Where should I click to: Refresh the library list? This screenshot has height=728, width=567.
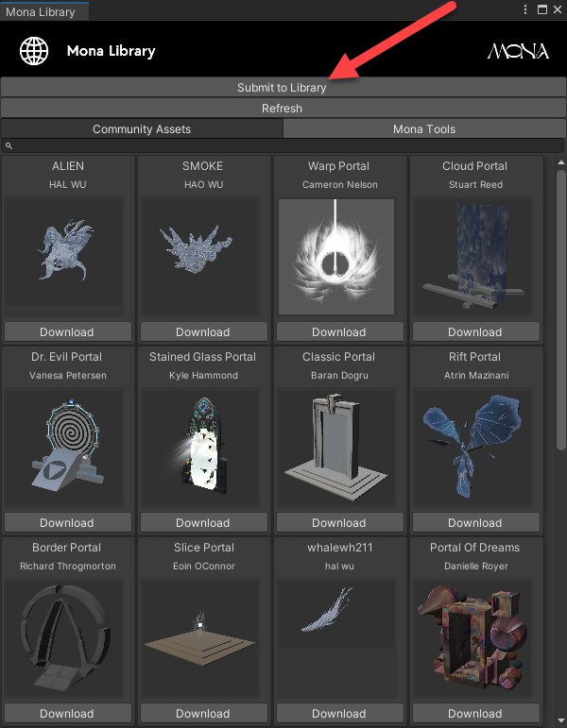283,109
